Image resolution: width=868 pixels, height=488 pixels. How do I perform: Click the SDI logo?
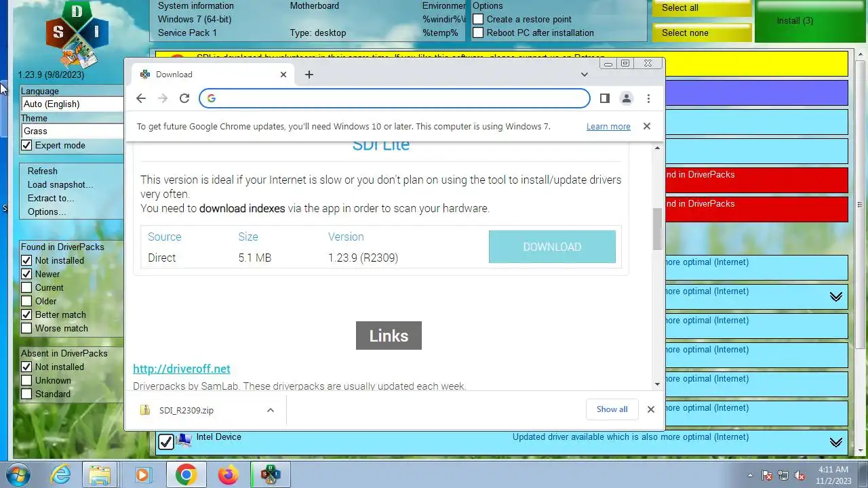[76, 34]
